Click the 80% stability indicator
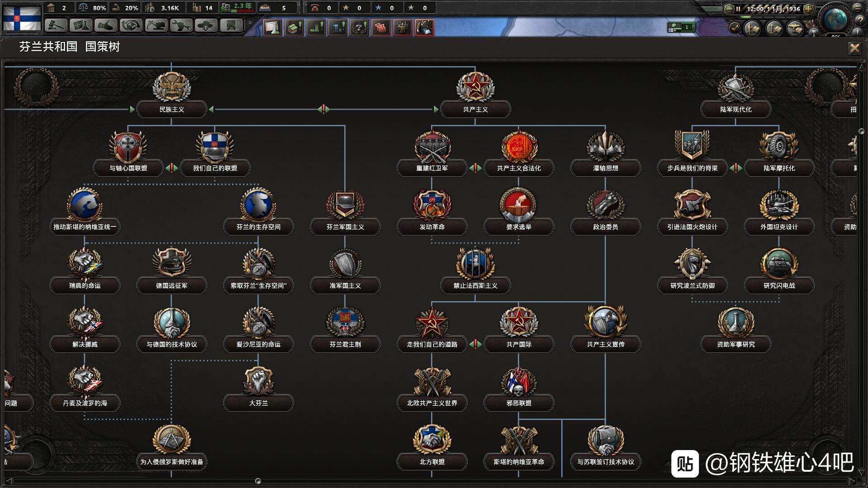 (92, 8)
